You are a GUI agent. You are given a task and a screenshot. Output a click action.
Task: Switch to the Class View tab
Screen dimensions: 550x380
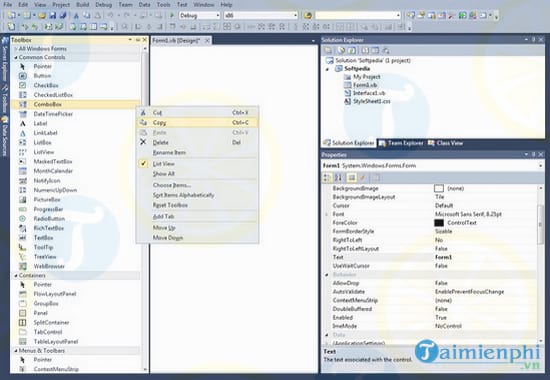pos(445,143)
